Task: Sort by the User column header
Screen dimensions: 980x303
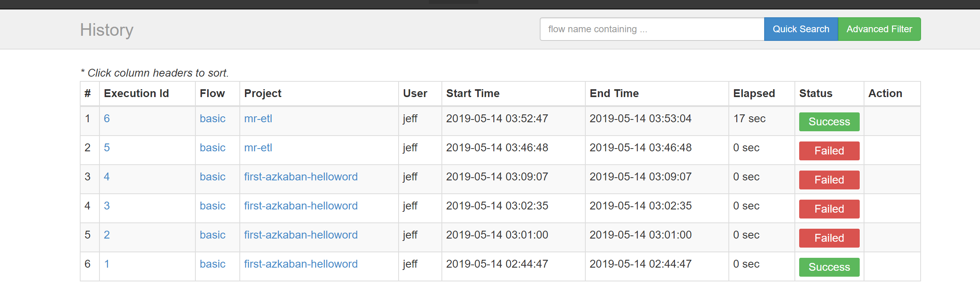Action: [x=415, y=94]
